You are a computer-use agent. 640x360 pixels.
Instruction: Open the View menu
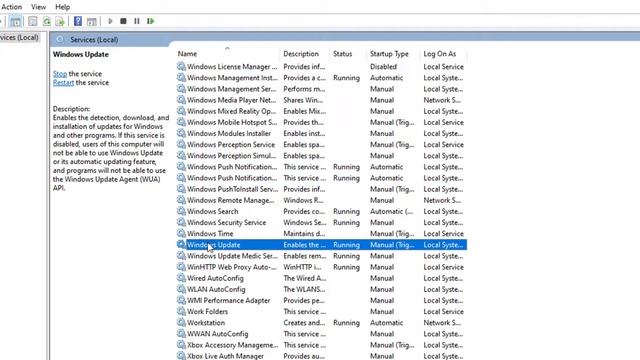(38, 7)
